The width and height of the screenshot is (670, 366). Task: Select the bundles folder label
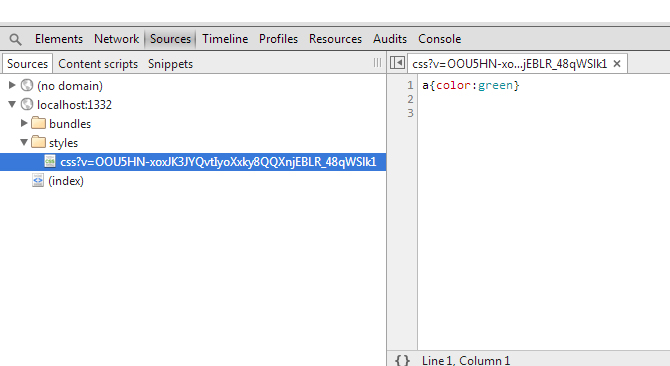click(70, 124)
